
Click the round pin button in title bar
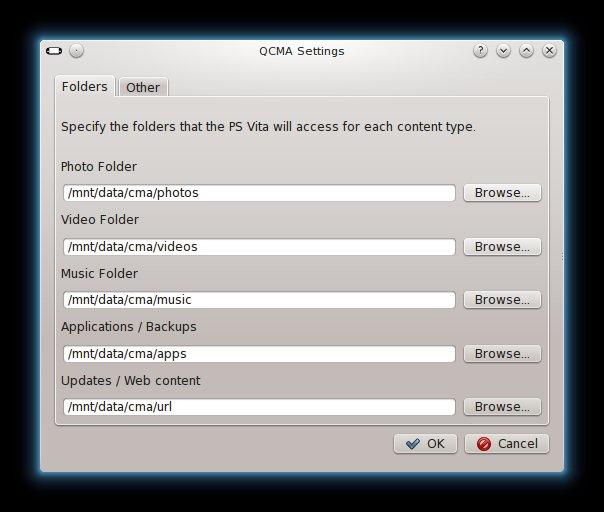click(x=76, y=51)
